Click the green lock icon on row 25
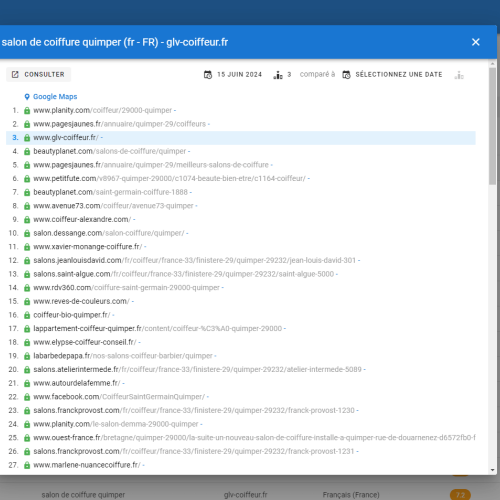500x500 pixels. (x=27, y=439)
